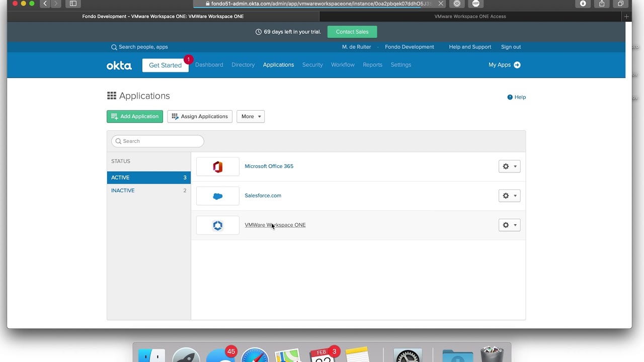Click the Assign Applications button
Viewport: 644px width, 362px height.
pyautogui.click(x=200, y=117)
